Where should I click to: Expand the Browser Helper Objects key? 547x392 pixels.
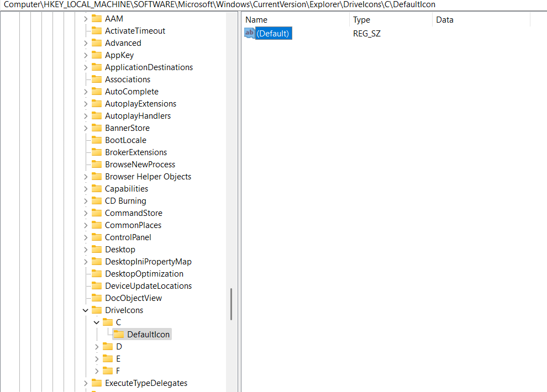pos(86,177)
